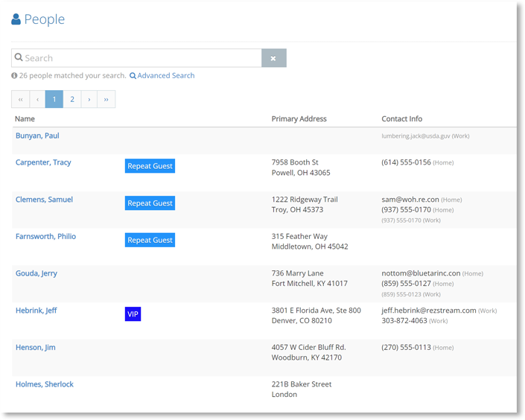Click the People person icon
The height and width of the screenshot is (420, 525).
[x=16, y=19]
